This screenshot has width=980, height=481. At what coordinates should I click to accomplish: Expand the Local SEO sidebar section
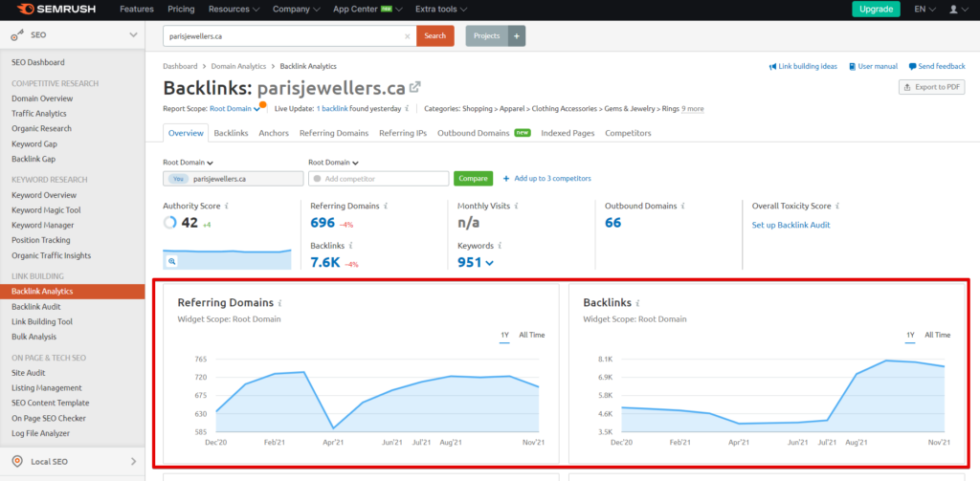[133, 462]
